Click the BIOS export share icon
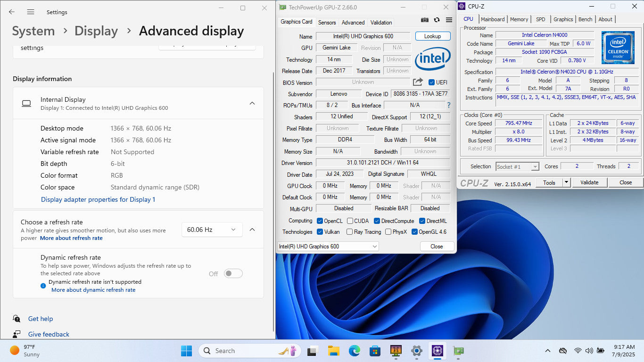Image resolution: width=644 pixels, height=362 pixels. (418, 82)
